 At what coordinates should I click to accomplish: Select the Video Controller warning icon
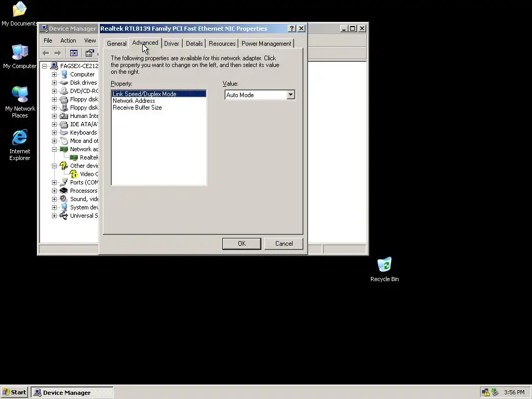click(74, 174)
